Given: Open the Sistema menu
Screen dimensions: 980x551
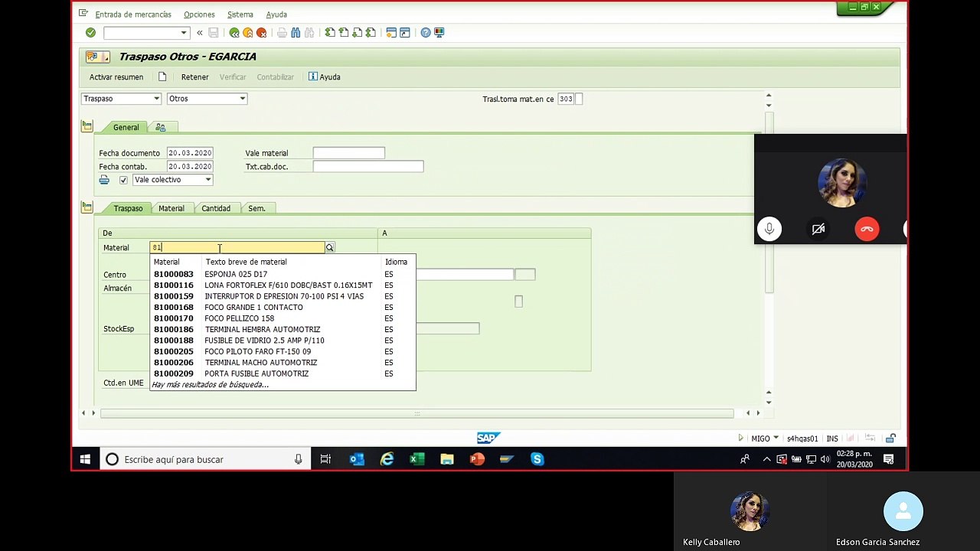Looking at the screenshot, I should pyautogui.click(x=240, y=15).
